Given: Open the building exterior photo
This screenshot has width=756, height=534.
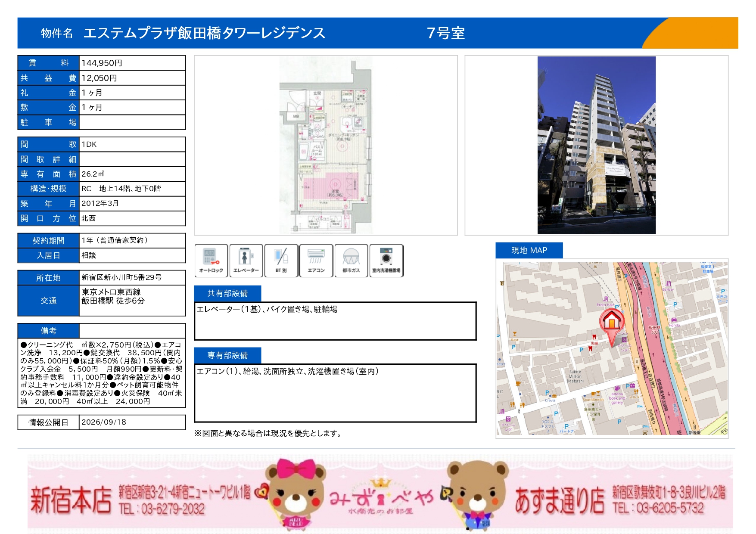Looking at the screenshot, I should [x=597, y=146].
